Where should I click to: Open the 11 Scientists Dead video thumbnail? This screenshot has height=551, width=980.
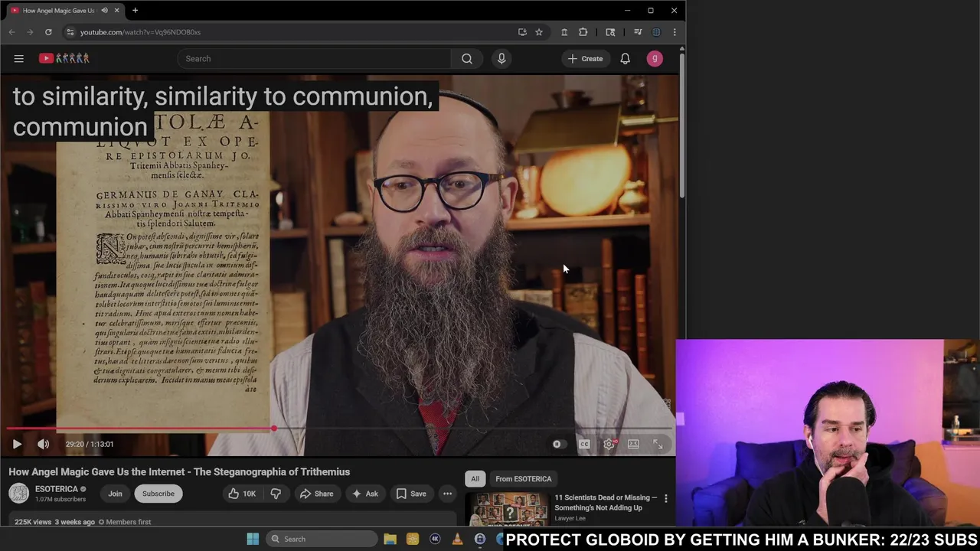508,510
